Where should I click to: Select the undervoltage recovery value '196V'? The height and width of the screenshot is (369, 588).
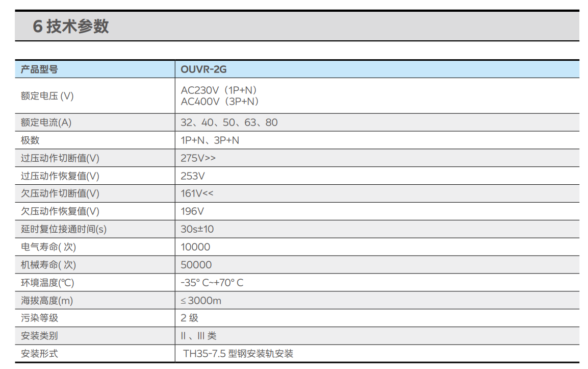(192, 211)
